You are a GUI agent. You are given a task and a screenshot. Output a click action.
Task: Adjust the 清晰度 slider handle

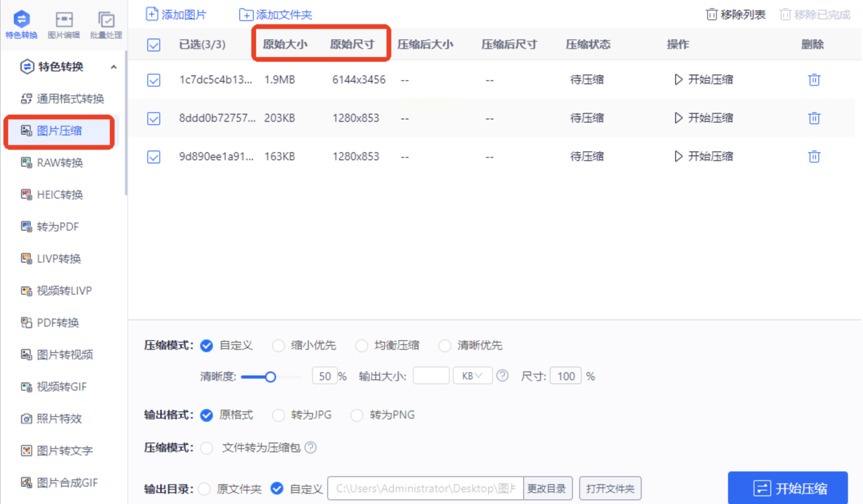[x=270, y=377]
